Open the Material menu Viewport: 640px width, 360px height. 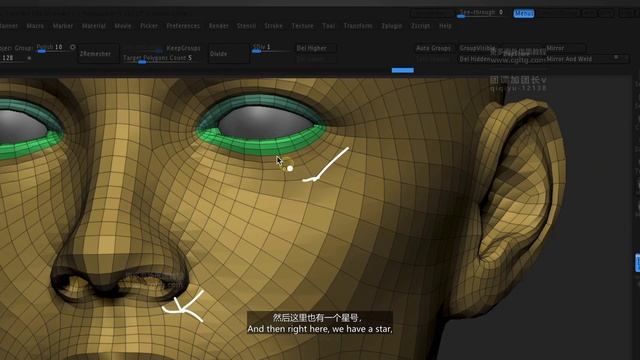(x=94, y=26)
